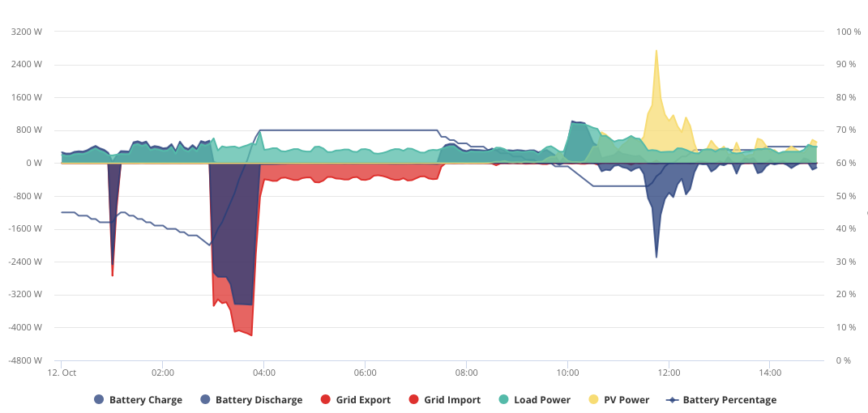Click the 12:00 time axis label
This screenshot has height=413, width=868.
(669, 373)
